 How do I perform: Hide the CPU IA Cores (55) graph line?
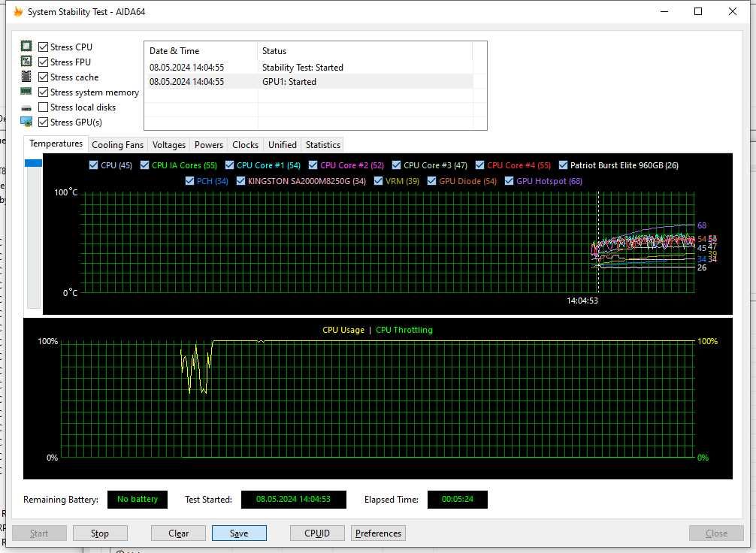pos(144,165)
